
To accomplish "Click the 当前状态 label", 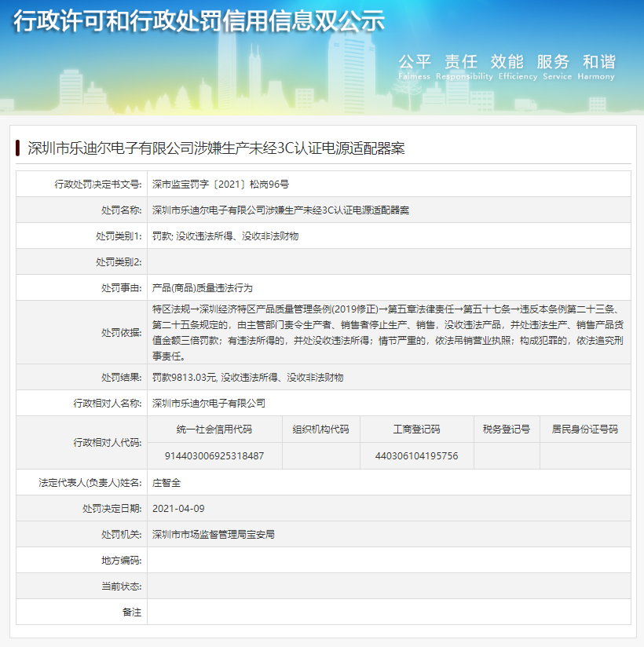I will click(122, 587).
